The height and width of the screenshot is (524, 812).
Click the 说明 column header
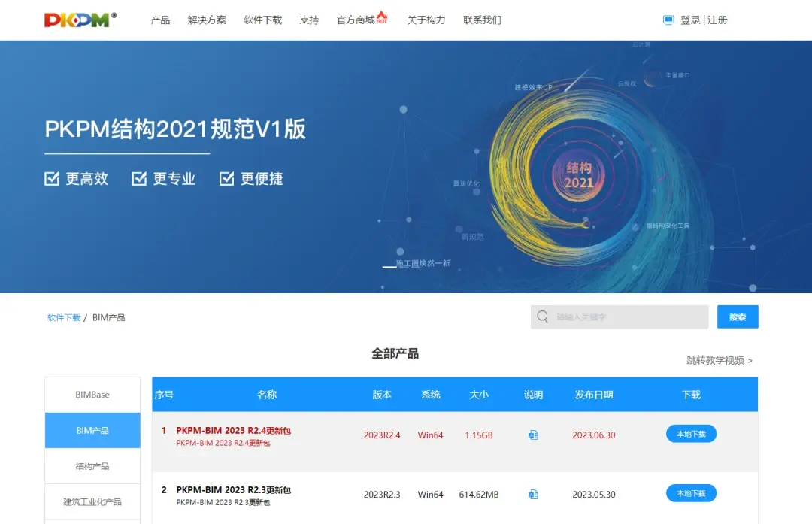[x=533, y=395]
